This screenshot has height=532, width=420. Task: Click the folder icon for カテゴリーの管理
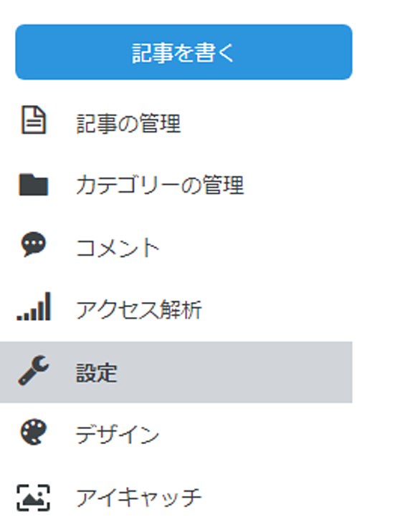click(33, 185)
